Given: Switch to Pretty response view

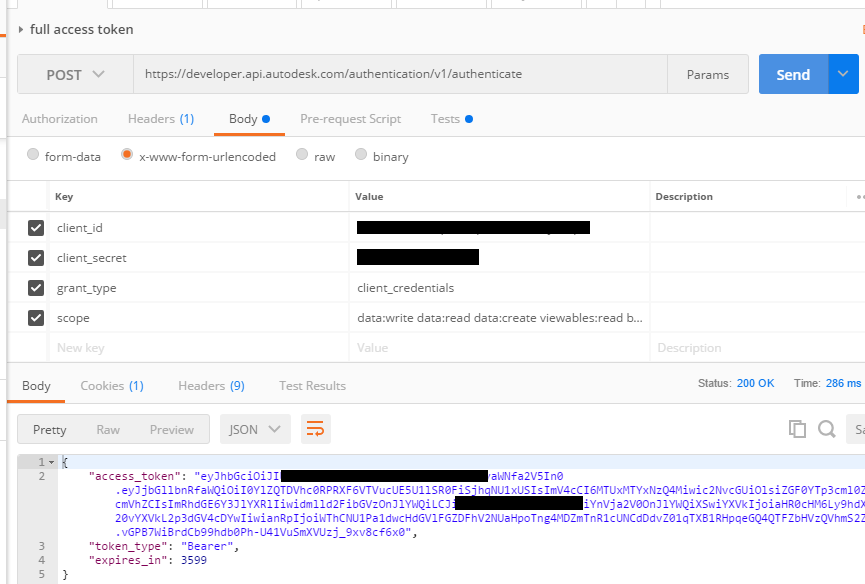Looking at the screenshot, I should click(50, 430).
